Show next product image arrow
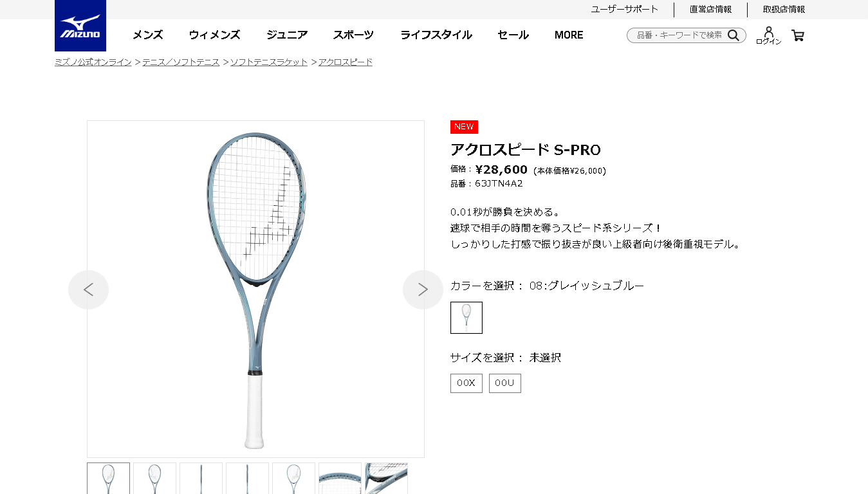The image size is (868, 494). (x=423, y=289)
